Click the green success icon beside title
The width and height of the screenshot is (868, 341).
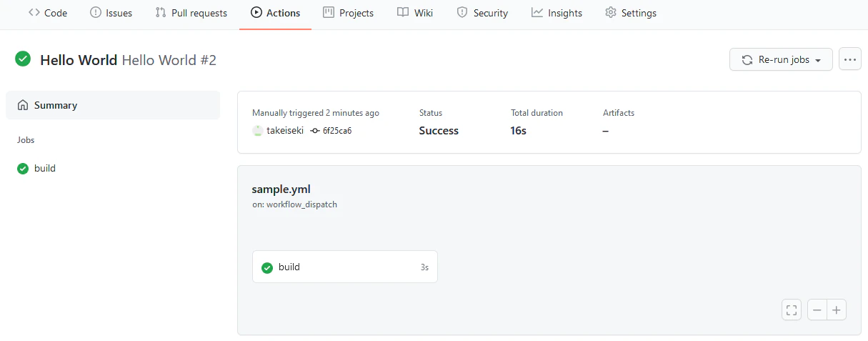23,59
